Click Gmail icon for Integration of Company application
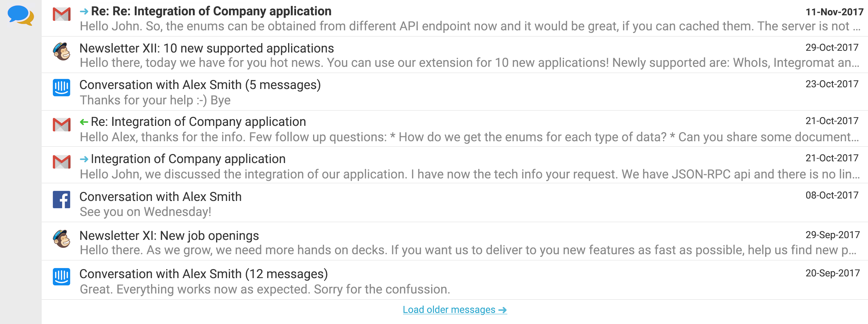The width and height of the screenshot is (868, 324). [62, 162]
